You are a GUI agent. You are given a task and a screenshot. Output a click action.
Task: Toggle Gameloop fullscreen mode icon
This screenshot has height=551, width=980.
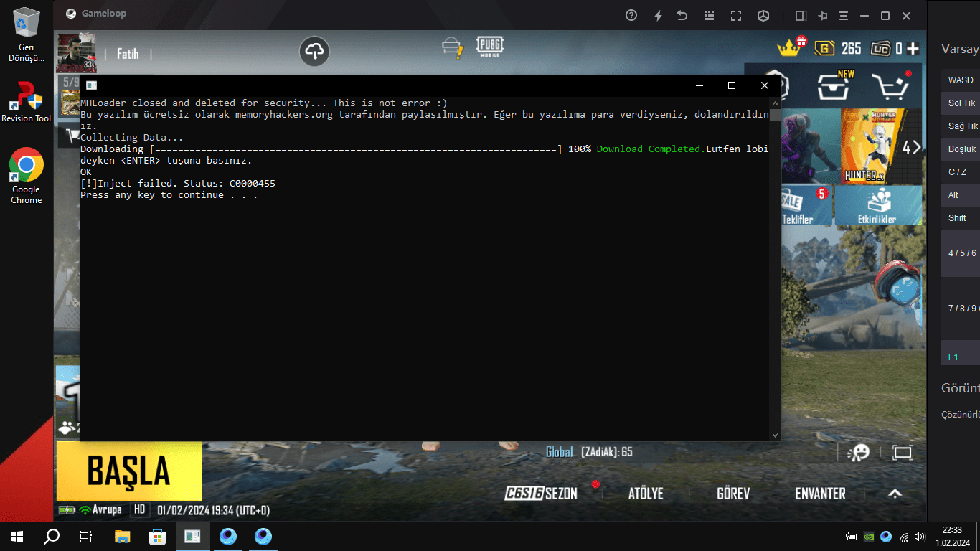click(x=736, y=15)
